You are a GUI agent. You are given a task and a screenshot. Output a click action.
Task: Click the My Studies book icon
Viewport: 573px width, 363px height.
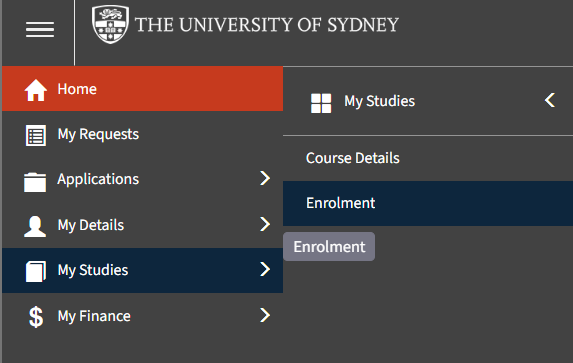click(x=35, y=271)
